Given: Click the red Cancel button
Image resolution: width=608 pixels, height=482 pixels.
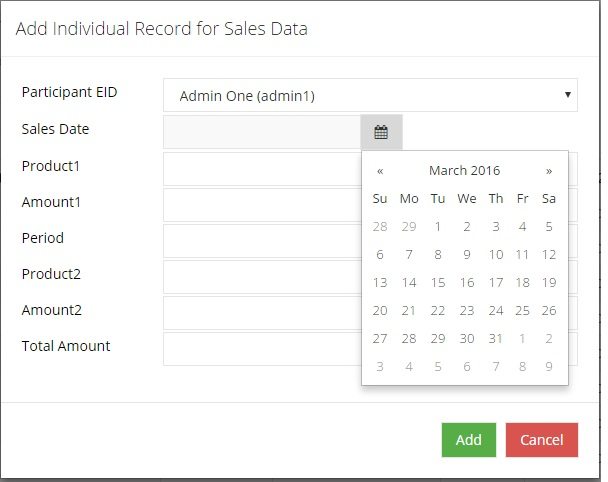Looking at the screenshot, I should (542, 440).
